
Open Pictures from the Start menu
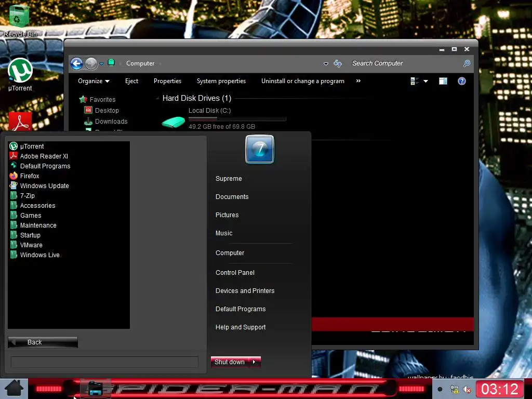(227, 215)
